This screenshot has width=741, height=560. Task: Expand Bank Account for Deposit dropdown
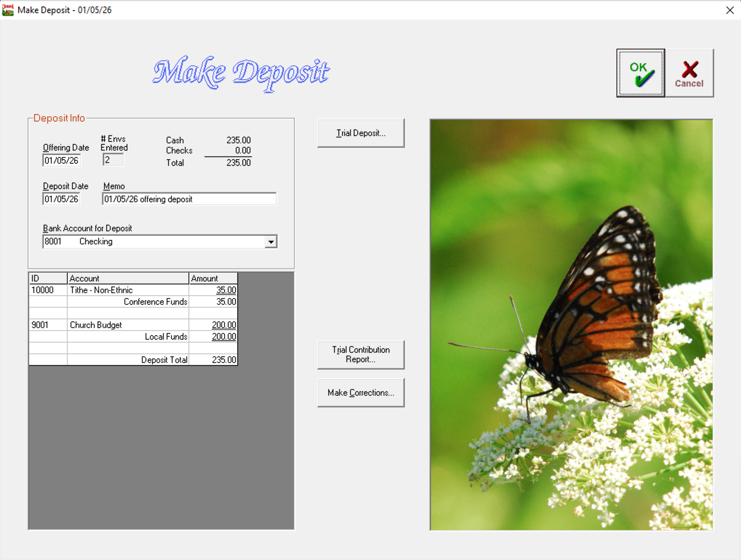(271, 242)
